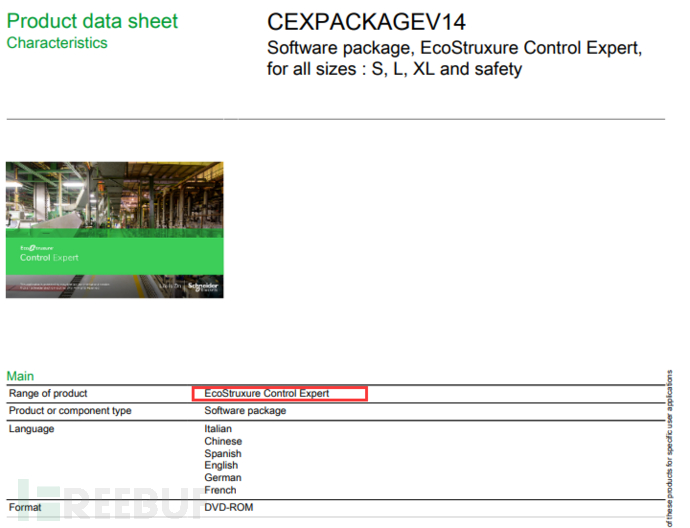The image size is (690, 528).
Task: Select the 'DVD-ROM' format value
Action: pos(229,507)
